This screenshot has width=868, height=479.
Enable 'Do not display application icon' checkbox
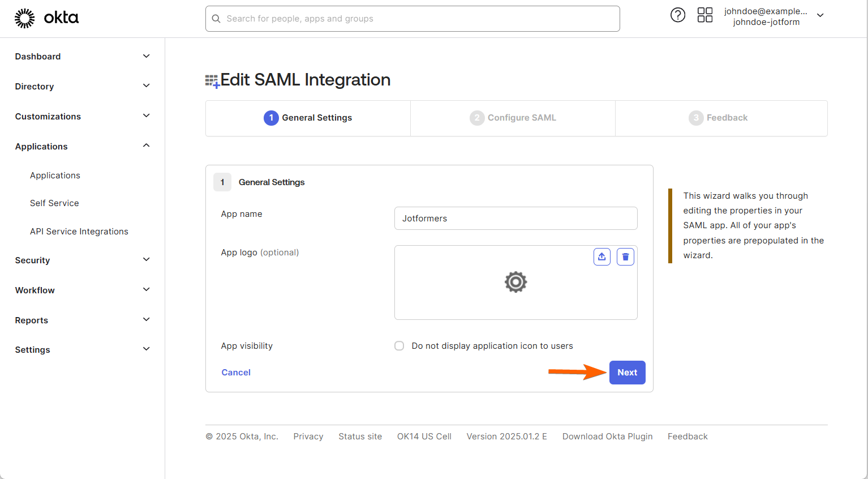[399, 346]
